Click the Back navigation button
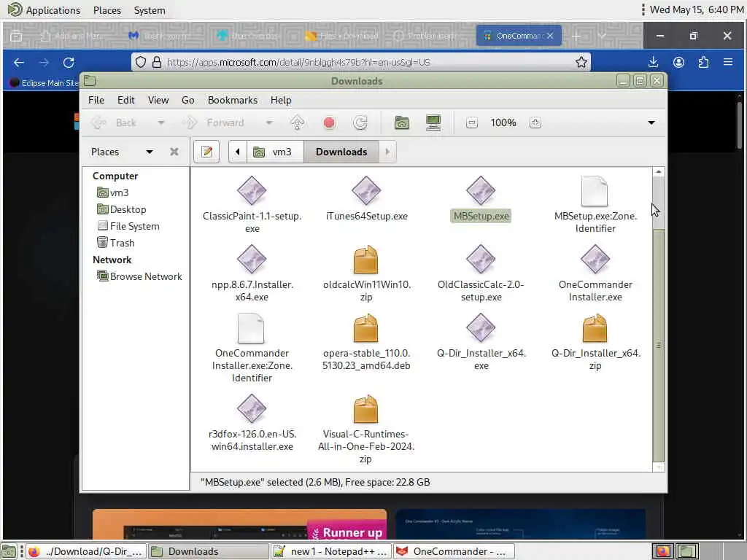 click(115, 122)
